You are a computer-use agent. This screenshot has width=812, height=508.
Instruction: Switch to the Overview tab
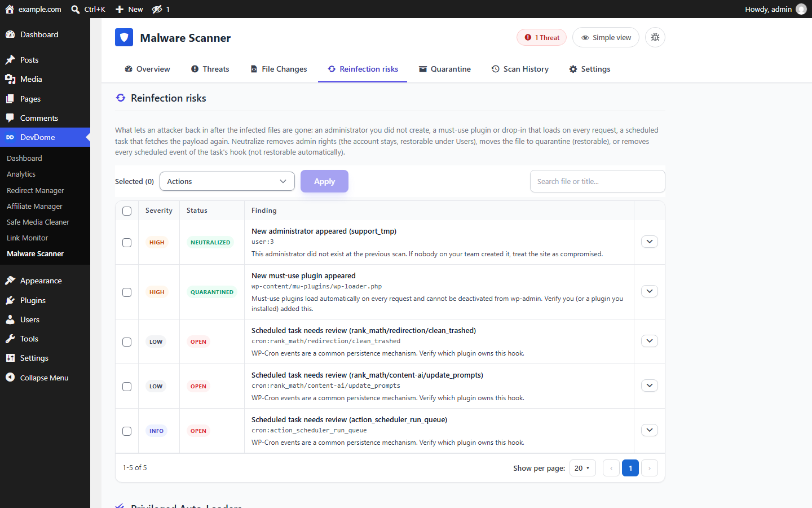pos(147,69)
